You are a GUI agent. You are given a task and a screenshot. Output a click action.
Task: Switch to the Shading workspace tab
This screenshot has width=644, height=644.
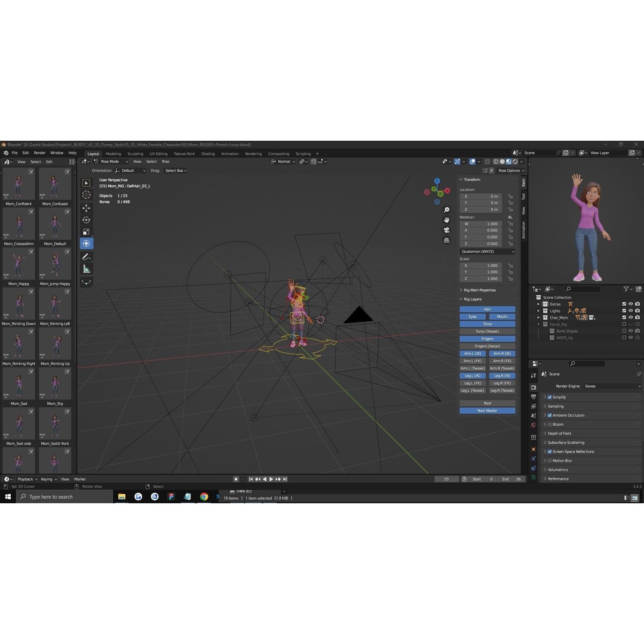pyautogui.click(x=208, y=154)
